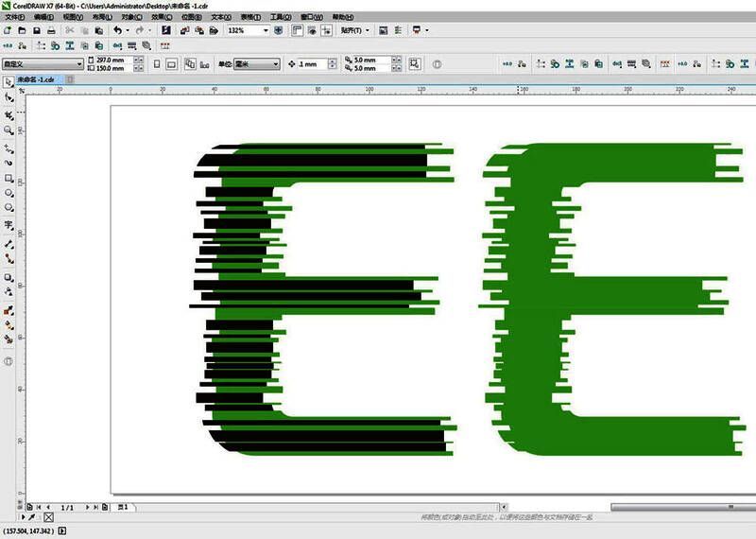Open the zoom level 132% dropdown
The width and height of the screenshot is (756, 539).
tap(266, 31)
